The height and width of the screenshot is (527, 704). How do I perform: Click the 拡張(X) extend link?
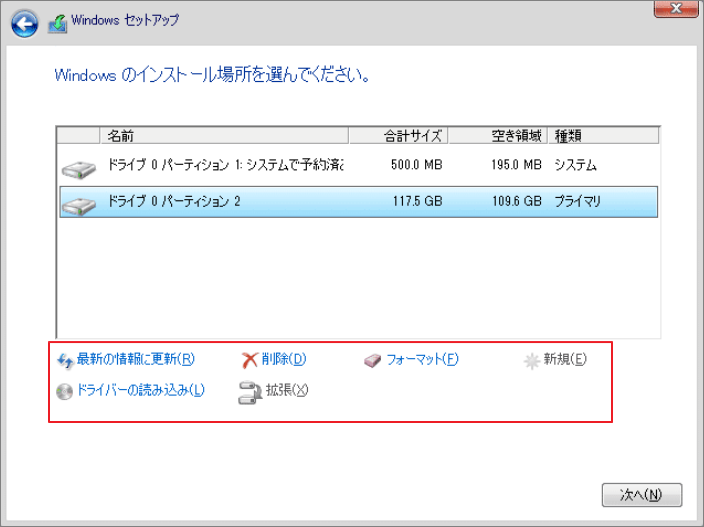tap(287, 390)
